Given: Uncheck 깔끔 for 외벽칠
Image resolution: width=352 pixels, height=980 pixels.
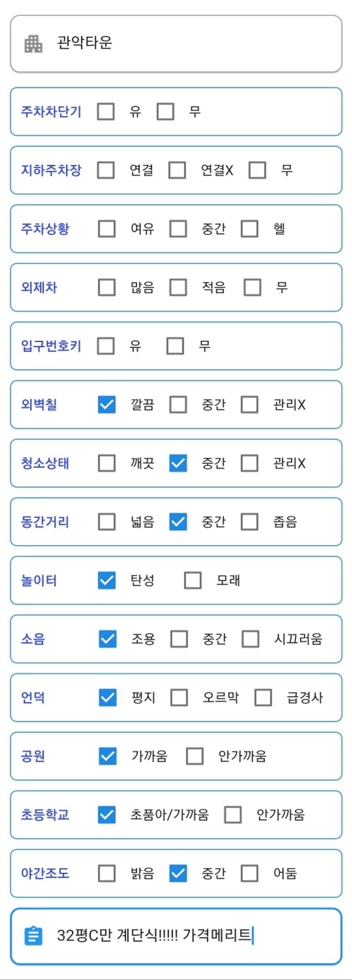Looking at the screenshot, I should (x=107, y=404).
